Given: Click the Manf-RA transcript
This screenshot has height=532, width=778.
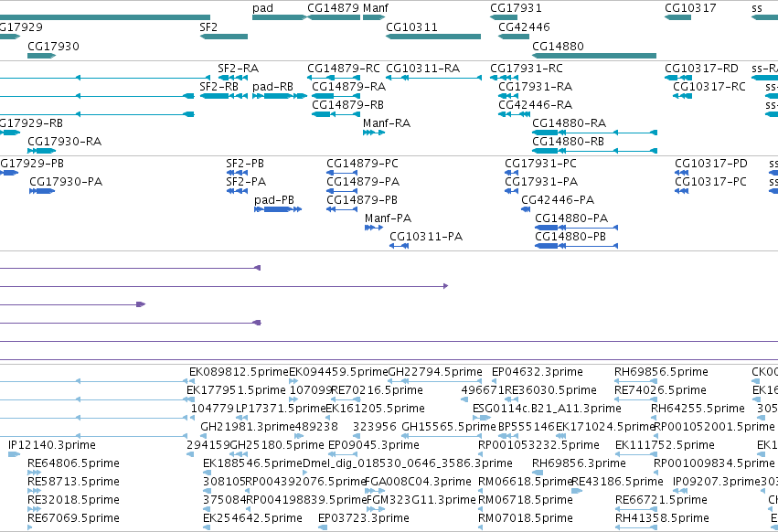Looking at the screenshot, I should [374, 133].
